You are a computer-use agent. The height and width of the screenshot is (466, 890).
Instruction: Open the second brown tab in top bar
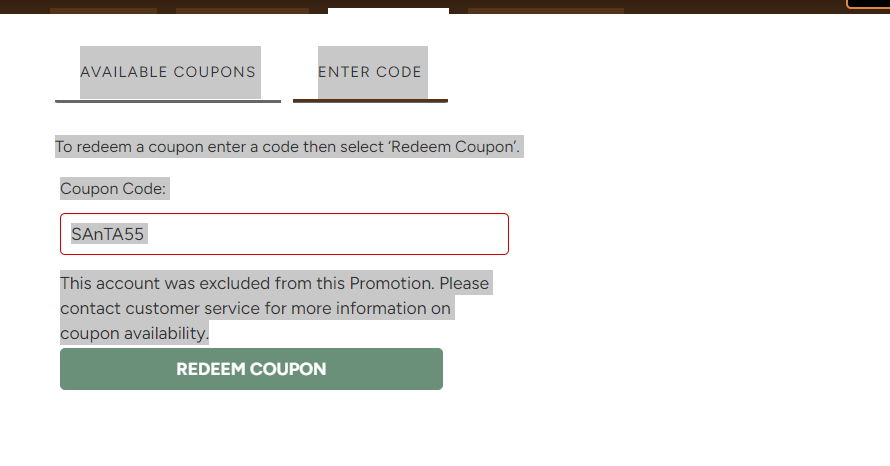(x=242, y=11)
